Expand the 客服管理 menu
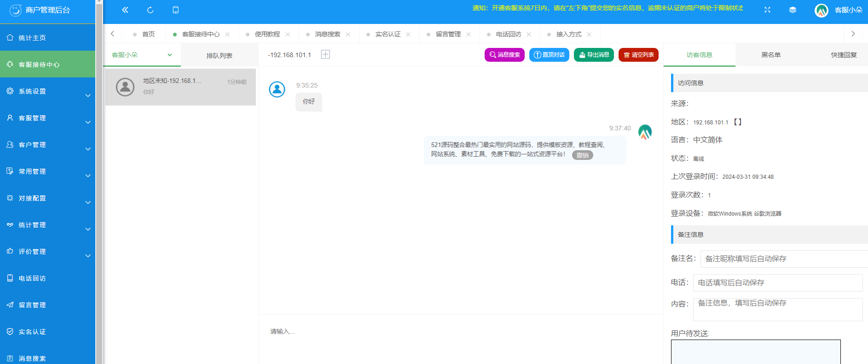Viewport: 868px width, 364px height. 47,118
